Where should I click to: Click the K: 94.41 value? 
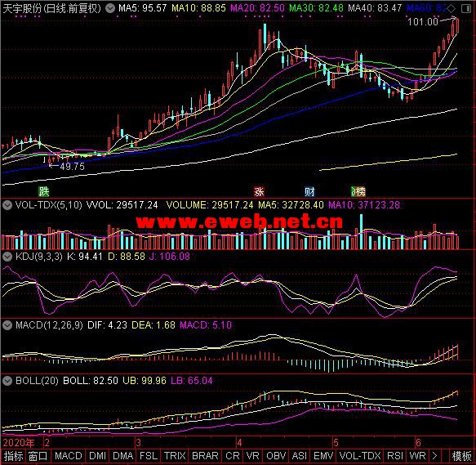pyautogui.click(x=84, y=257)
